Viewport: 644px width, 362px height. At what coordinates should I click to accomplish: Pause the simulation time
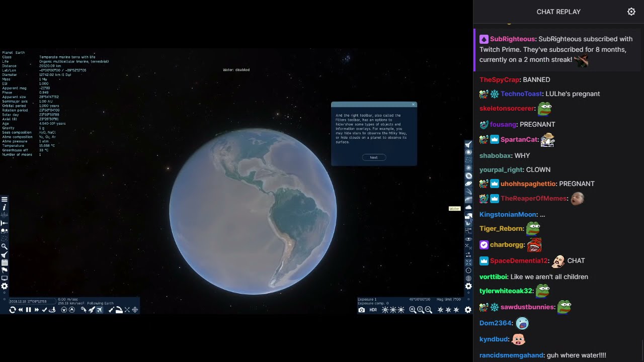pos(28,310)
